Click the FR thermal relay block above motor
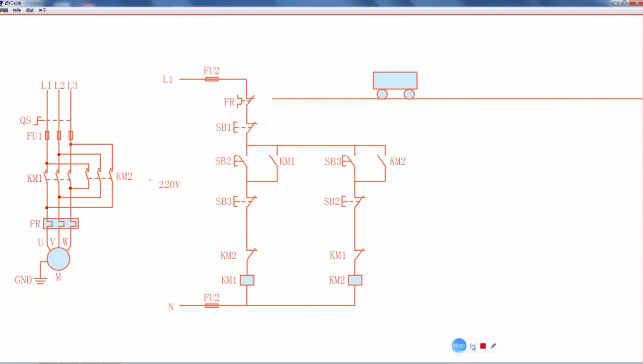 pyautogui.click(x=61, y=223)
